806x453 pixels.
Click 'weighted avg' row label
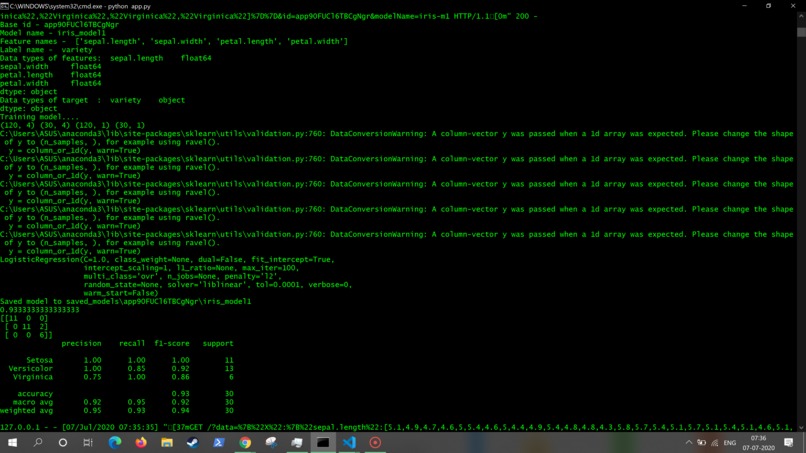[x=26, y=410]
